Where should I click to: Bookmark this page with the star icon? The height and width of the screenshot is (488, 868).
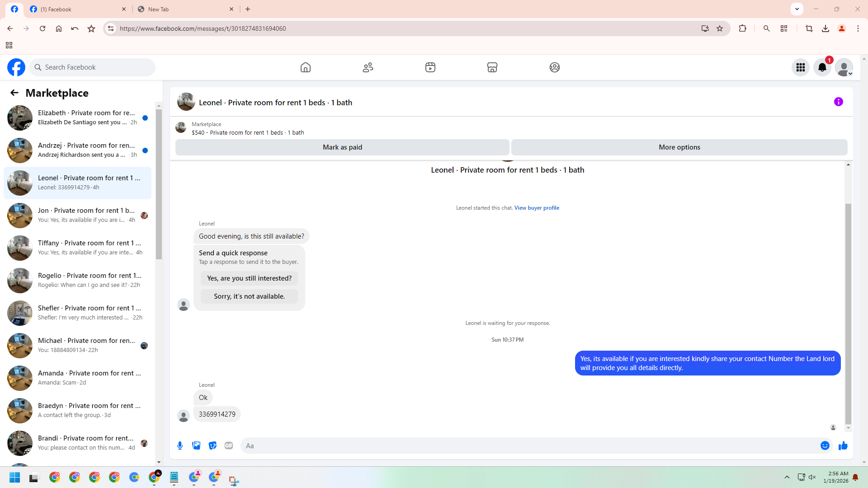pos(720,28)
